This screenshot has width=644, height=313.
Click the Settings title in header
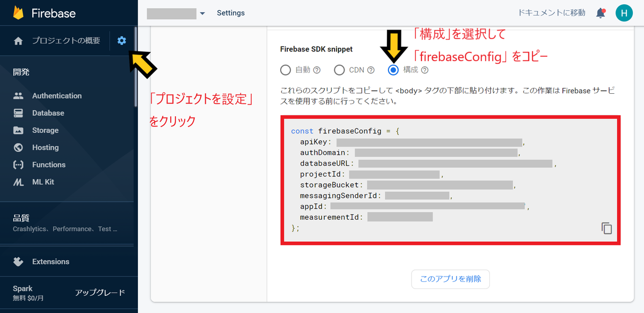coord(231,13)
